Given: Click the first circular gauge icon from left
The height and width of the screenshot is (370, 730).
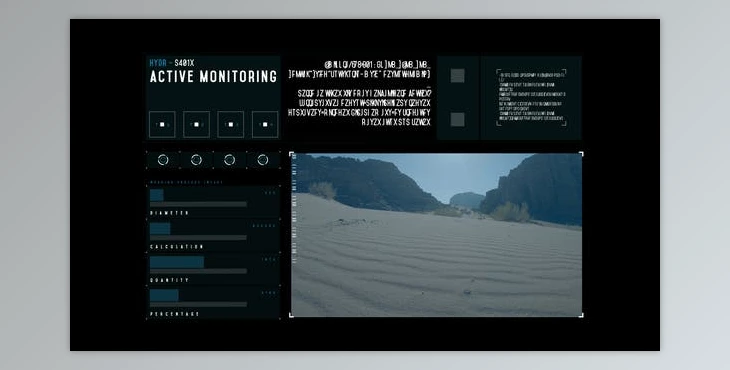Looking at the screenshot, I should coord(163,160).
